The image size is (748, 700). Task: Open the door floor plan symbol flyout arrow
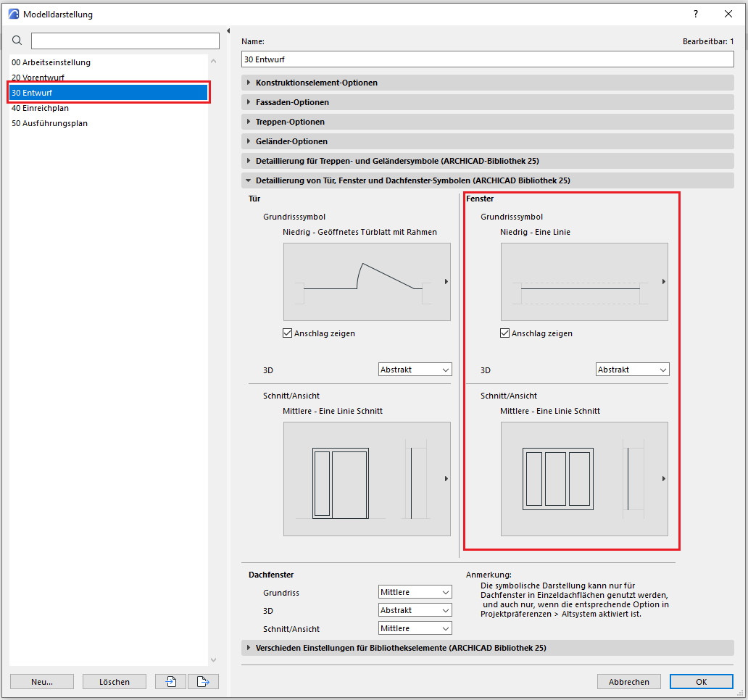click(x=446, y=282)
